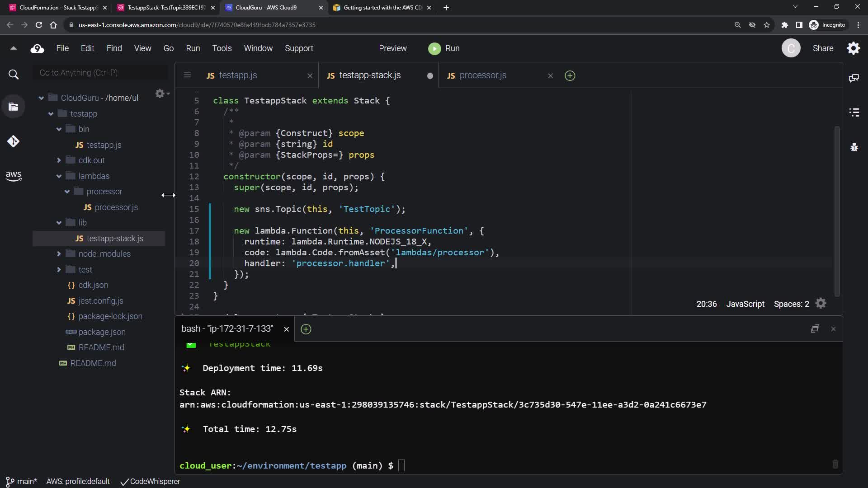Collapse the lambdas folder
The width and height of the screenshot is (868, 488).
tap(59, 176)
